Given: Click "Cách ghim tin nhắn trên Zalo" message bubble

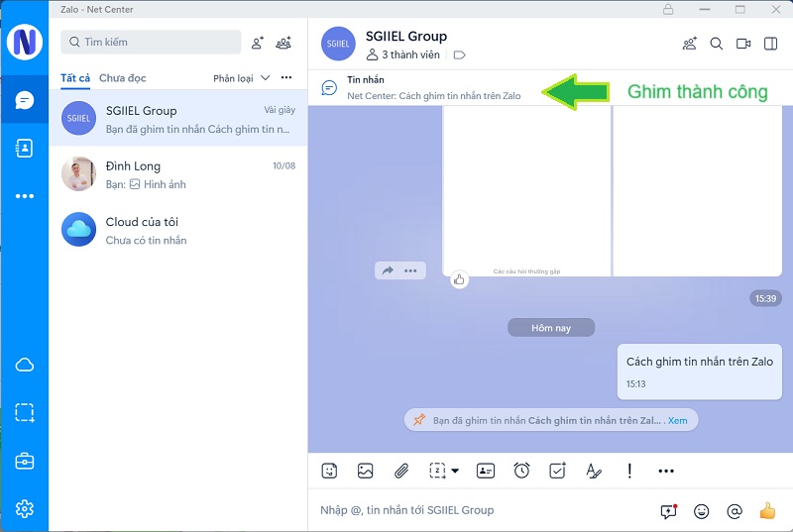Looking at the screenshot, I should click(700, 372).
